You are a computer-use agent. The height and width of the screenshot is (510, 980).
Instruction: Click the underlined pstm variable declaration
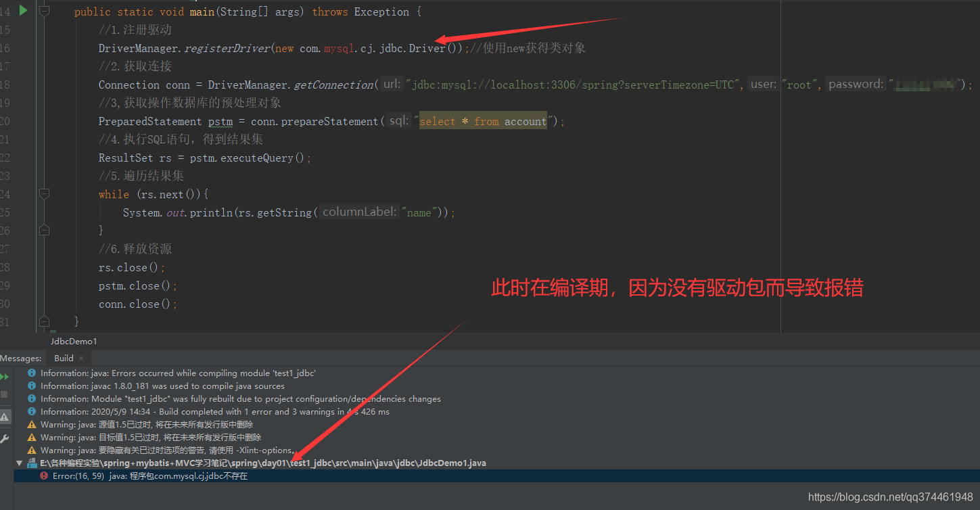220,122
